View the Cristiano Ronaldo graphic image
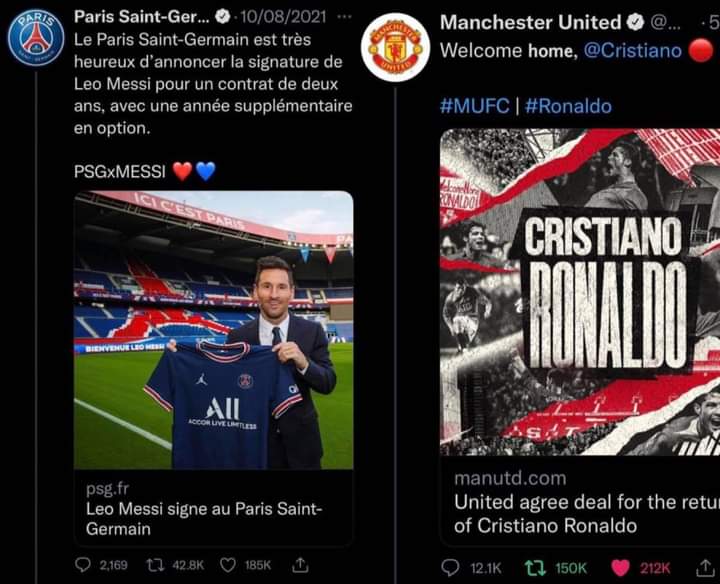 pyautogui.click(x=580, y=292)
